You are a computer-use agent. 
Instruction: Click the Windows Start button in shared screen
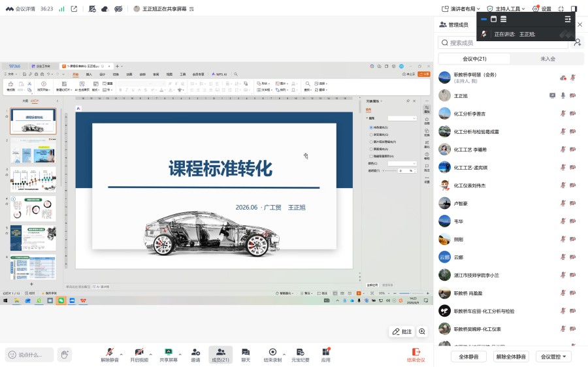(5, 300)
